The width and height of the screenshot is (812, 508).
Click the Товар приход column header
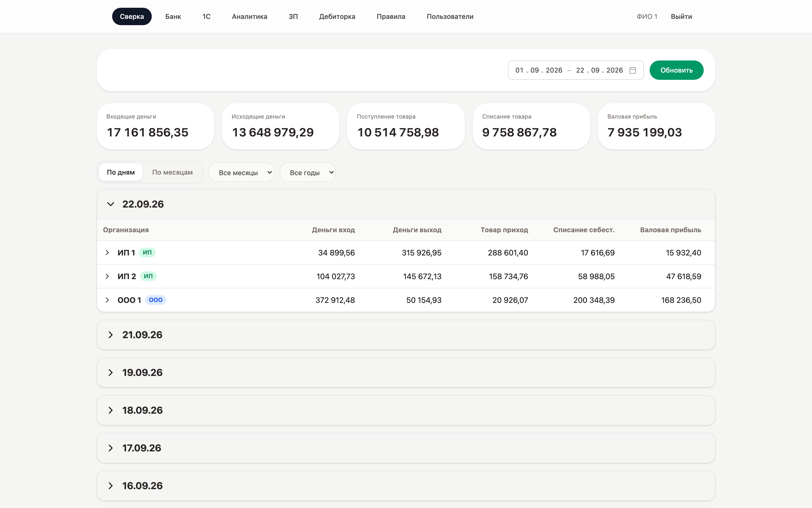504,230
